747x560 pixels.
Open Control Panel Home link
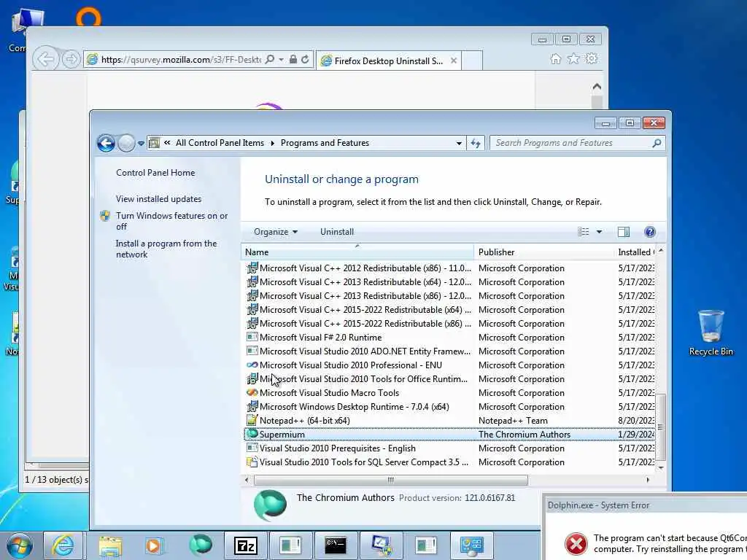[155, 173]
